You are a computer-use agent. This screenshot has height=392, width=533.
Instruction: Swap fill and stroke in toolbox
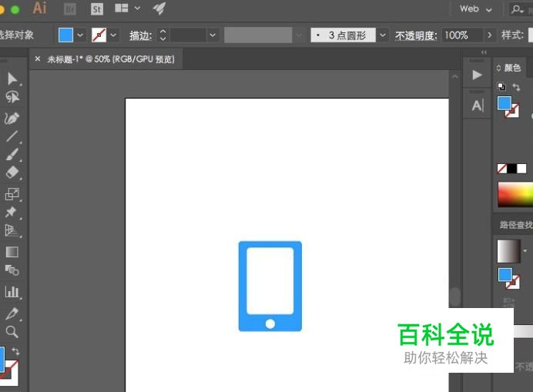point(15,351)
